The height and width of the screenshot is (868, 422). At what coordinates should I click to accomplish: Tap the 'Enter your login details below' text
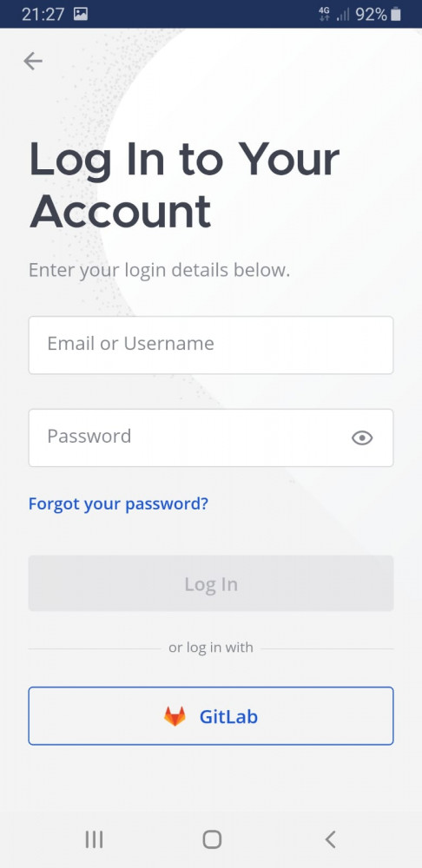coord(160,270)
